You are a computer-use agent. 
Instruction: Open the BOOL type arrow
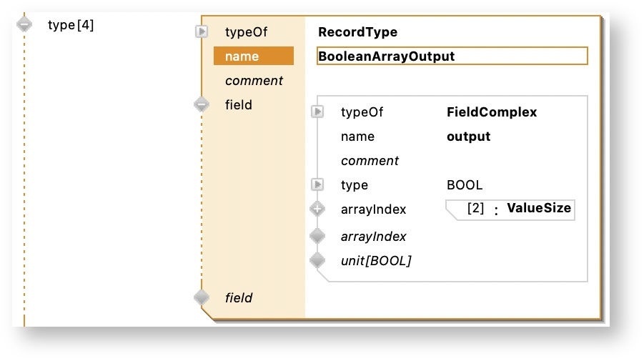coord(317,185)
